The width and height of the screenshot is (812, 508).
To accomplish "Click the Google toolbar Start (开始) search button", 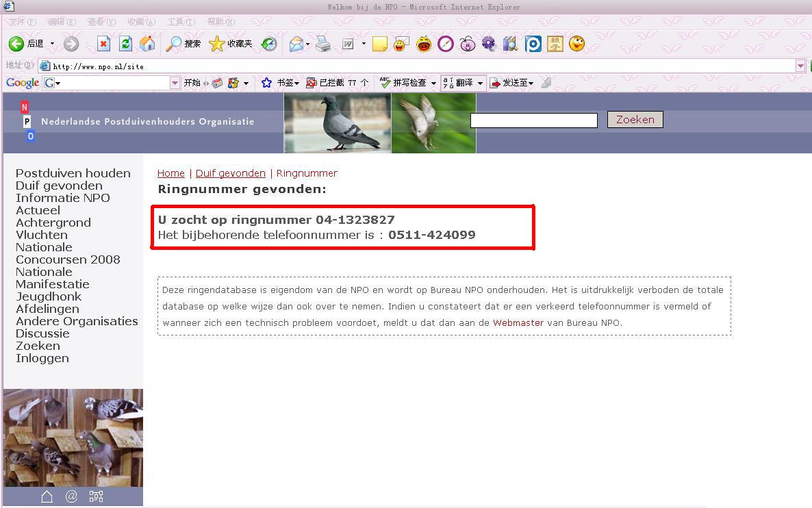I will [192, 83].
